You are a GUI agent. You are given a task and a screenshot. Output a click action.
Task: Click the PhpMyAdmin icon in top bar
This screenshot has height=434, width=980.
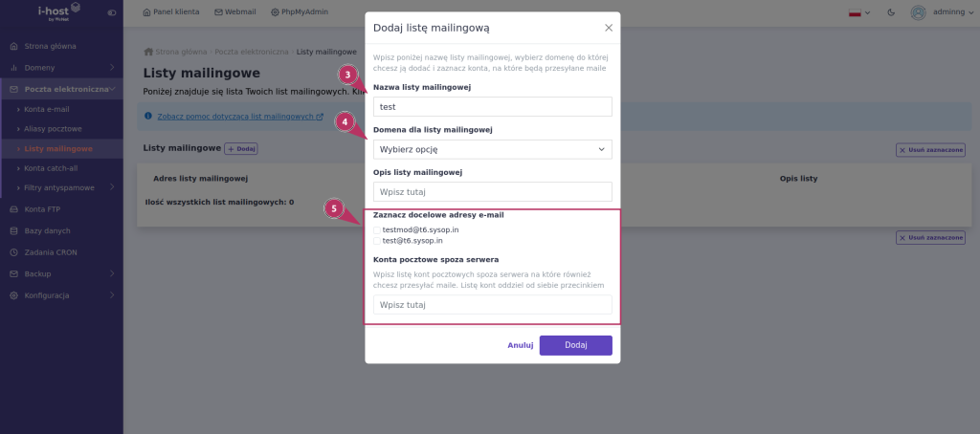point(275,12)
